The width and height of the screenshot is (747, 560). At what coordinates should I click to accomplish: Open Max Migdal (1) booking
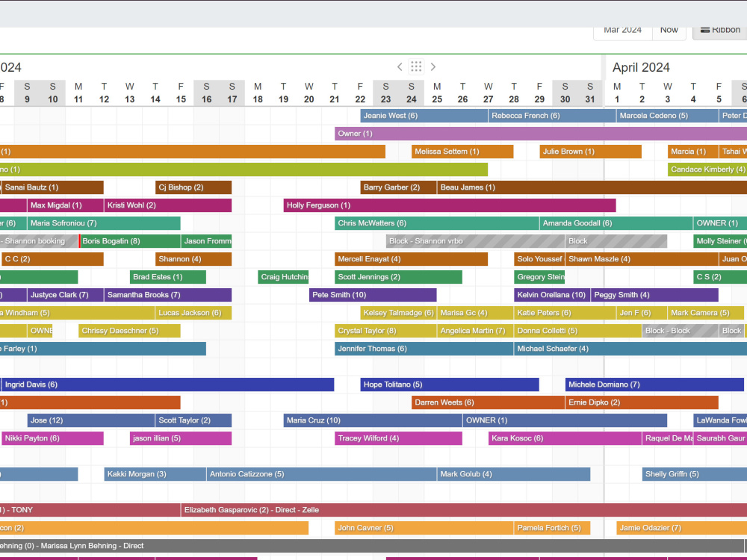(65, 205)
